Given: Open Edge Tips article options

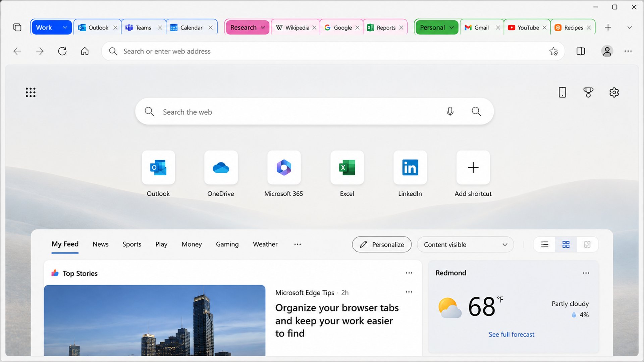Looking at the screenshot, I should [409, 292].
